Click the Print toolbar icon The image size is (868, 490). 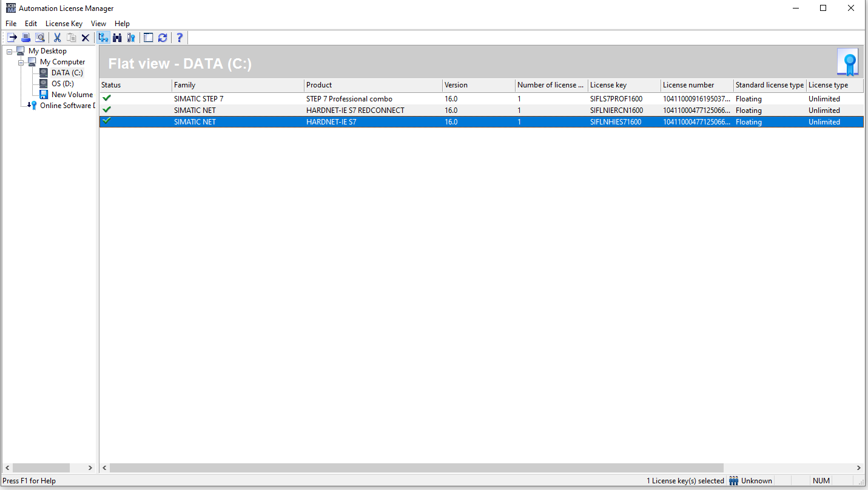point(26,38)
